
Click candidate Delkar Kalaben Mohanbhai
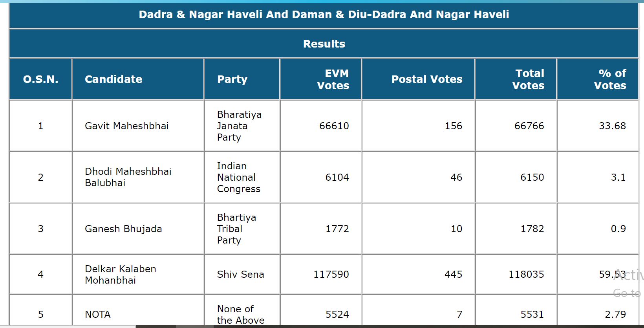[120, 274]
